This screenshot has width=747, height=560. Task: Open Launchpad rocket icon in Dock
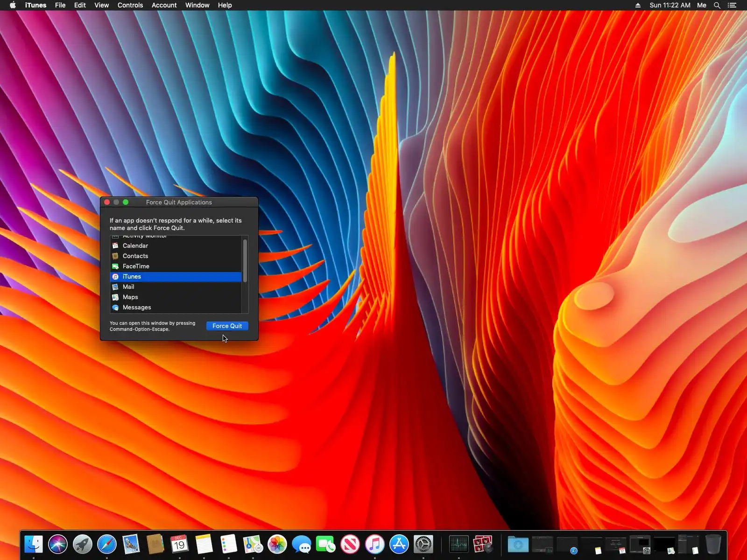click(82, 544)
